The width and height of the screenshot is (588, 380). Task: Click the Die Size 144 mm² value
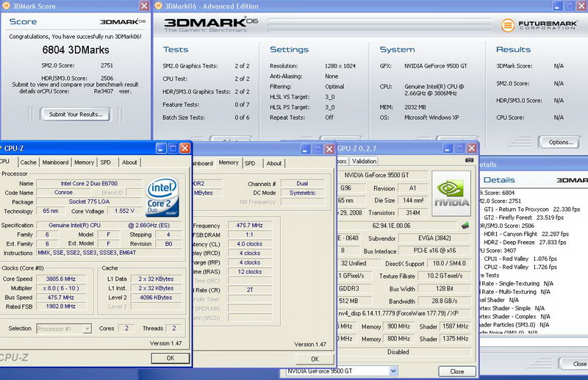coord(413,201)
